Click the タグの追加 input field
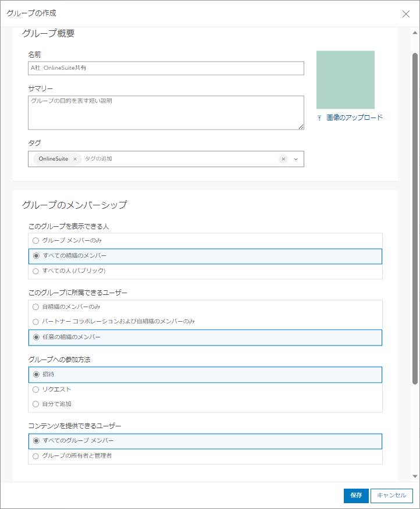This screenshot has width=420, height=509. 175,159
